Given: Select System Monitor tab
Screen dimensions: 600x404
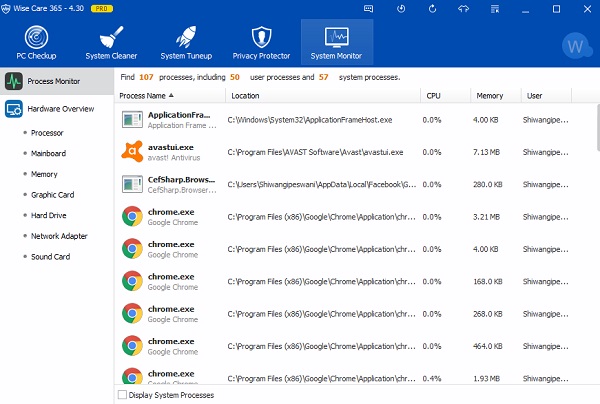Looking at the screenshot, I should pos(336,42).
